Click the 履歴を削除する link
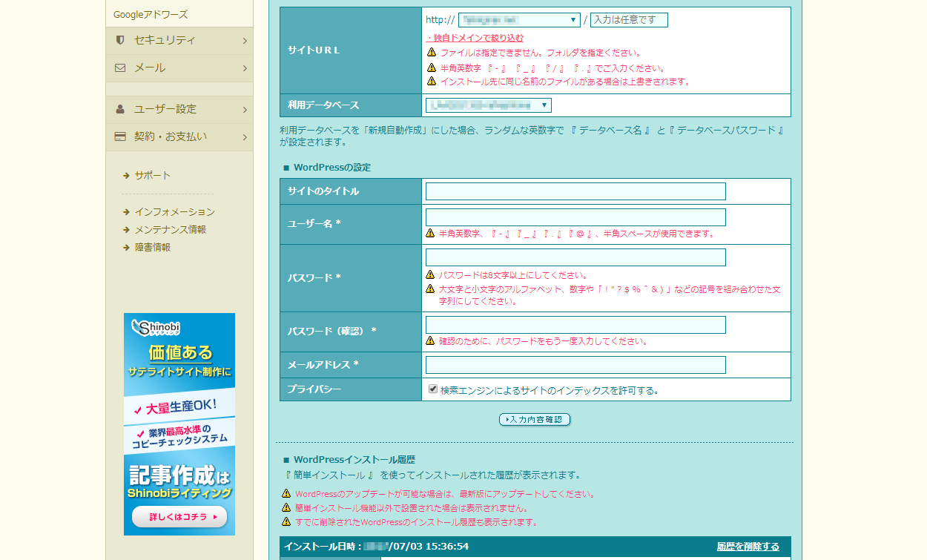This screenshot has height=560, width=927. pyautogui.click(x=748, y=547)
